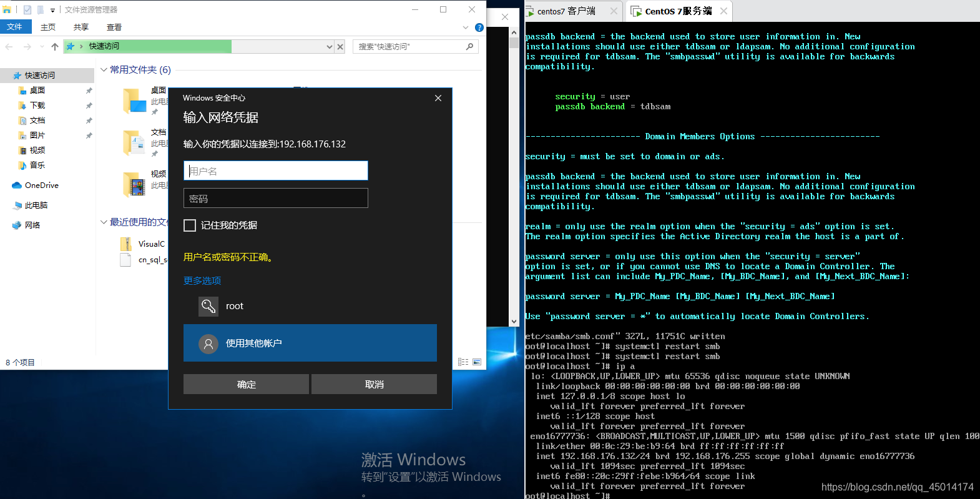Select 桌面 in the navigation pane

pos(37,91)
